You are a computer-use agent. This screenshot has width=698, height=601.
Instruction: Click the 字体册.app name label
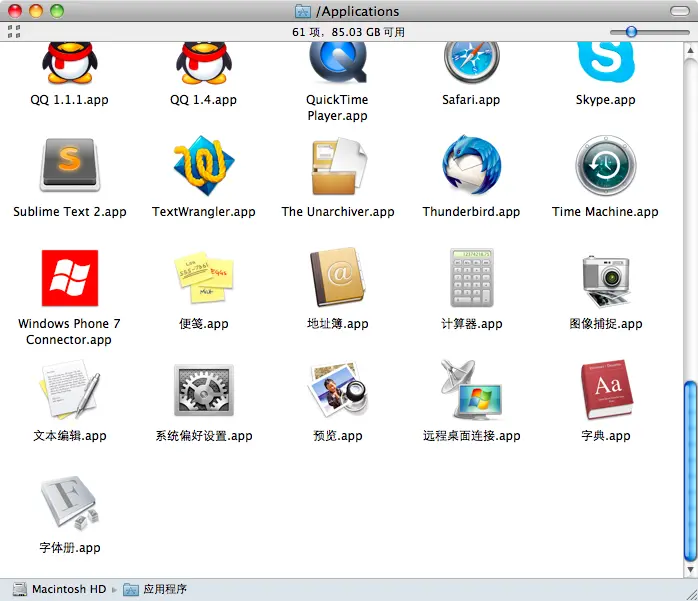pyautogui.click(x=70, y=548)
